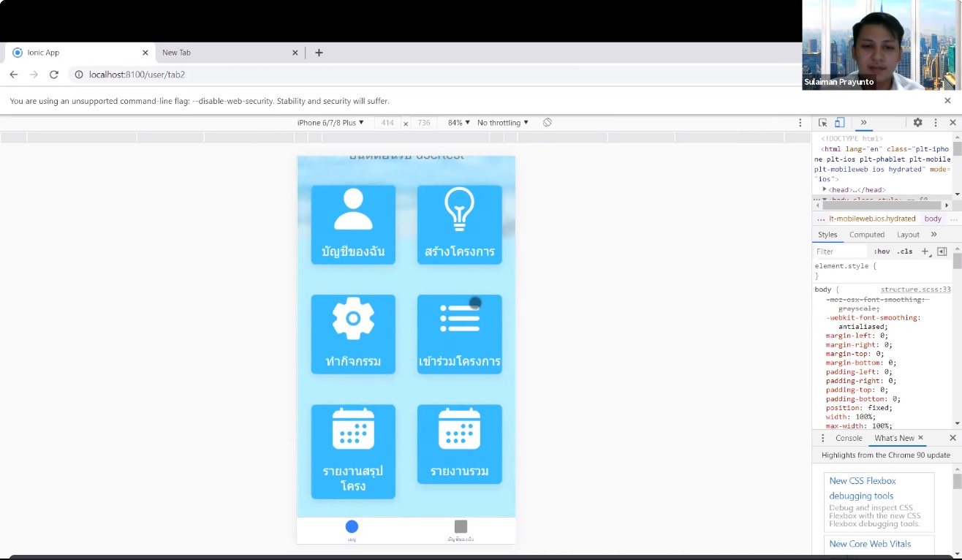Tap the person icon on บัญชีของฉัน tile
The width and height of the screenshot is (962, 560).
(353, 209)
